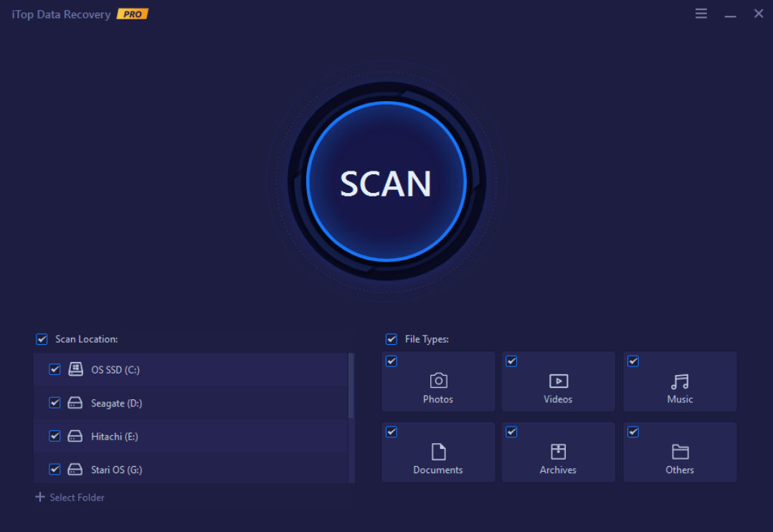Click the Archives box icon
The width and height of the screenshot is (773, 532).
[x=559, y=452]
